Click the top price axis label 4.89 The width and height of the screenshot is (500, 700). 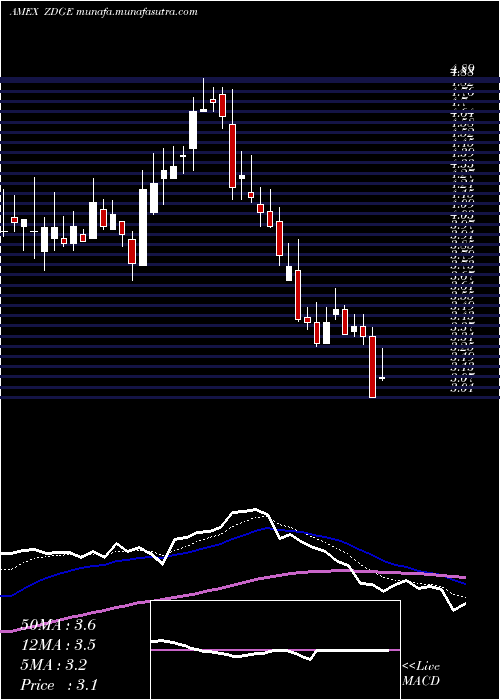click(x=462, y=69)
